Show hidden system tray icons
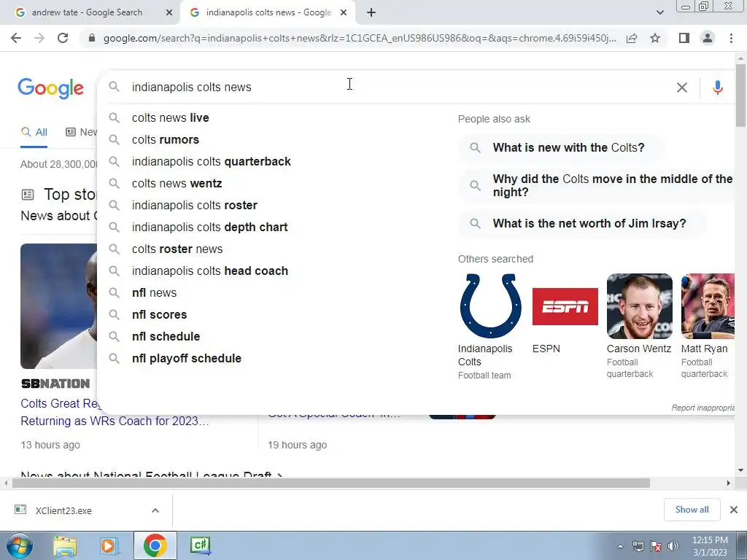This screenshot has width=747, height=560. [620, 546]
